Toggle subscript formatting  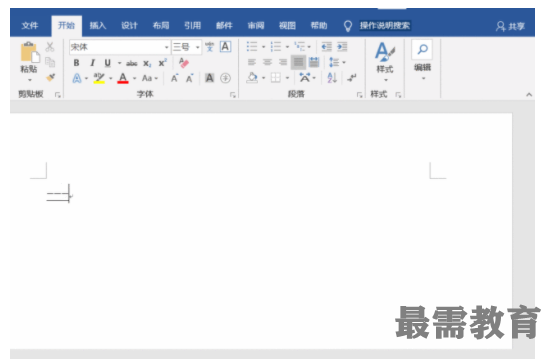pos(147,63)
